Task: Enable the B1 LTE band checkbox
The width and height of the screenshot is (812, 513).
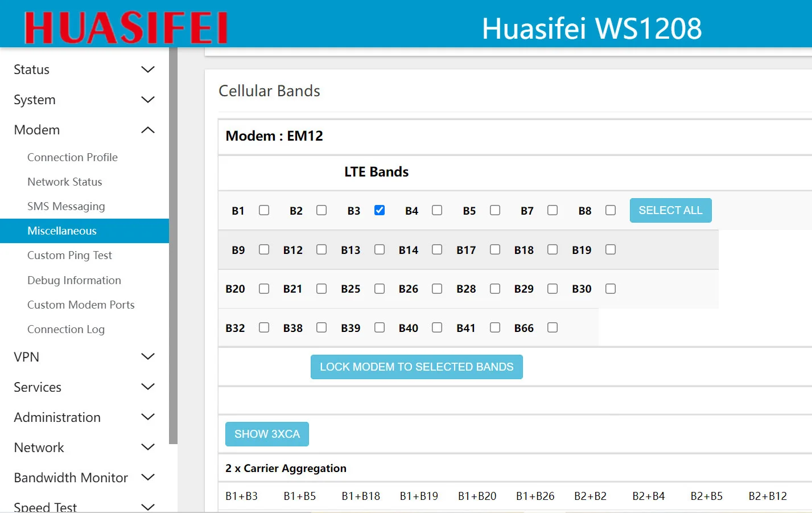Action: pyautogui.click(x=263, y=210)
